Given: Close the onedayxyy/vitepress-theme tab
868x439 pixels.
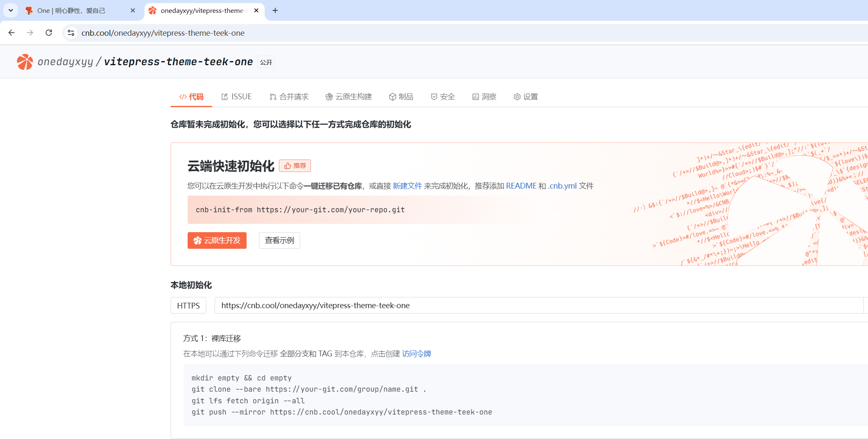Looking at the screenshot, I should [x=256, y=10].
